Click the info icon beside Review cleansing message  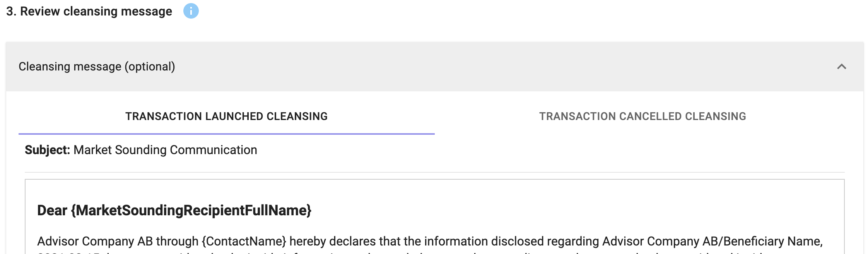point(191,11)
